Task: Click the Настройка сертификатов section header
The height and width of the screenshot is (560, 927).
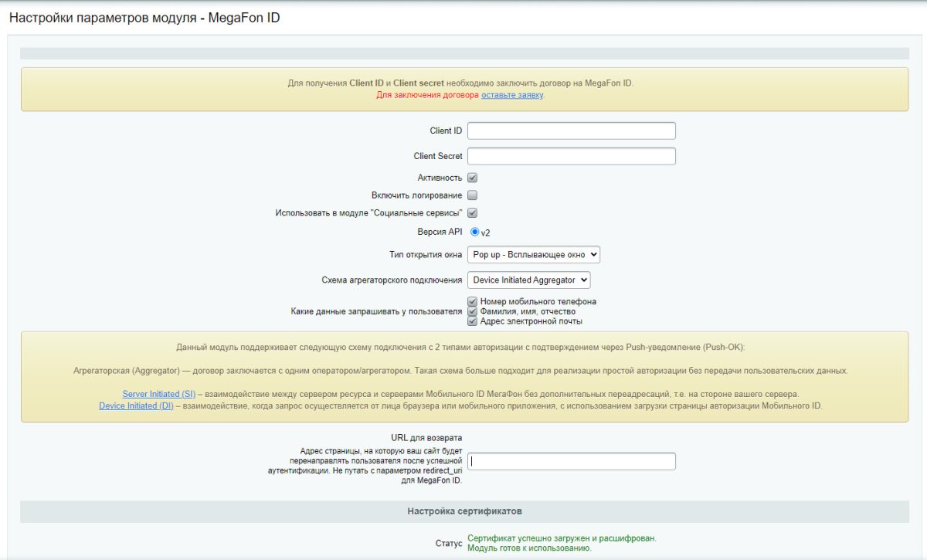Action: point(463,511)
